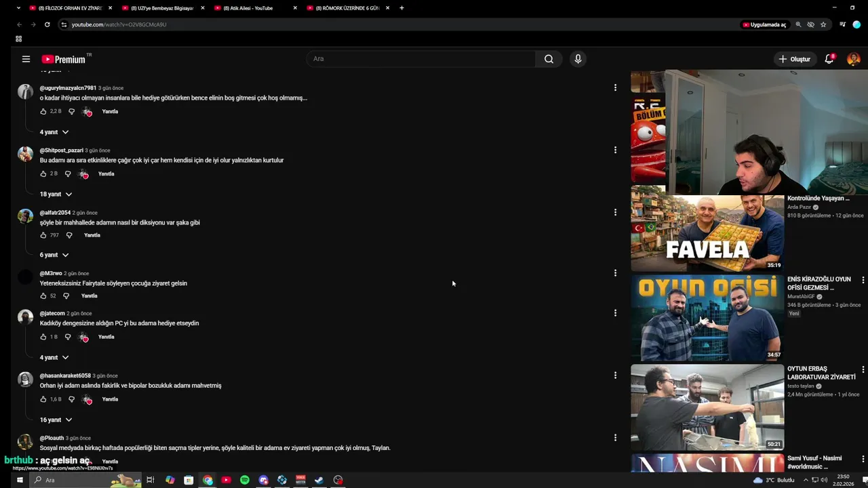This screenshot has height=488, width=868.
Task: Expand the 4 replies under @jatecom
Action: coord(54,357)
